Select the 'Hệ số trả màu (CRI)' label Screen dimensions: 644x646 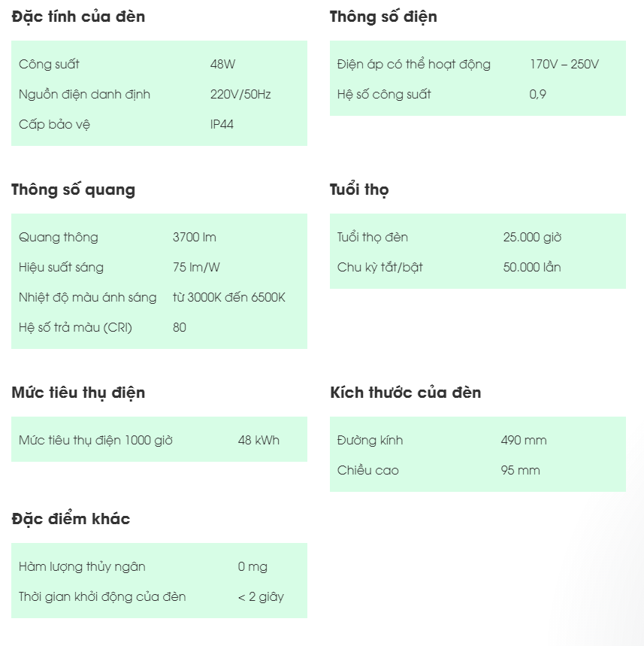pos(75,327)
